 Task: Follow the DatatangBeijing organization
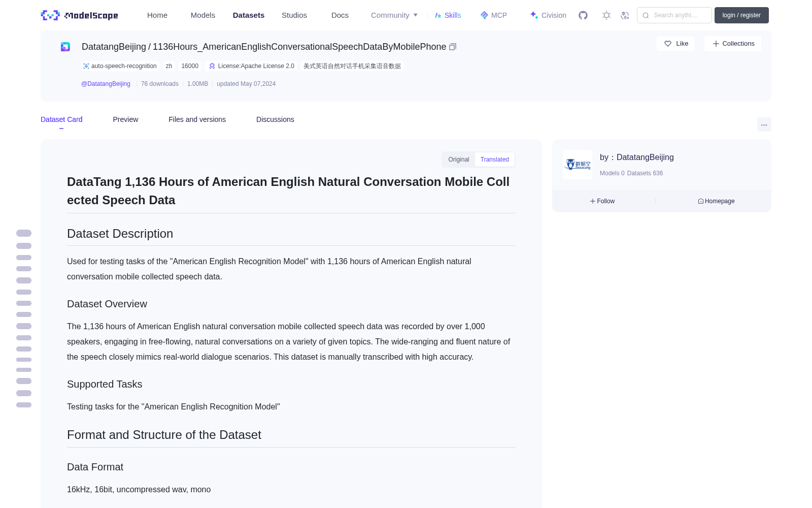[602, 201]
